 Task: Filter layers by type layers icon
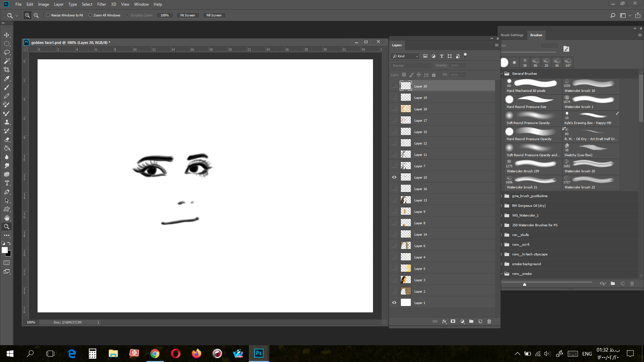tap(441, 56)
